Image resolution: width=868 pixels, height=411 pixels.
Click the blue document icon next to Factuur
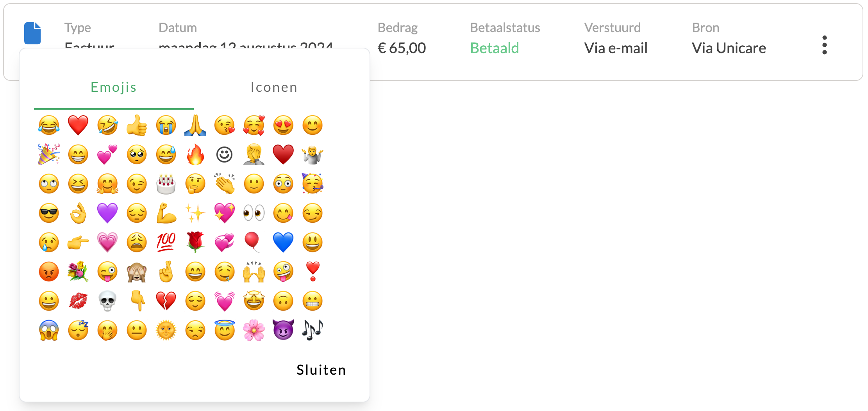[x=32, y=34]
